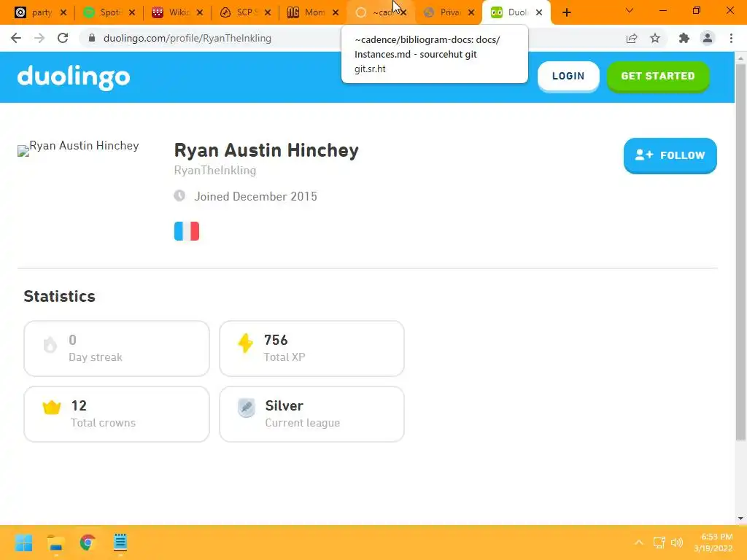The height and width of the screenshot is (560, 747).
Task: Open a new browser tab
Action: point(566,12)
